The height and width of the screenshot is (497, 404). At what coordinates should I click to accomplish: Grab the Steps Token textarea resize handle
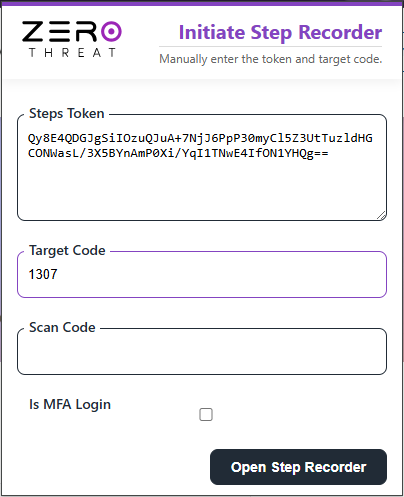pyautogui.click(x=381, y=215)
